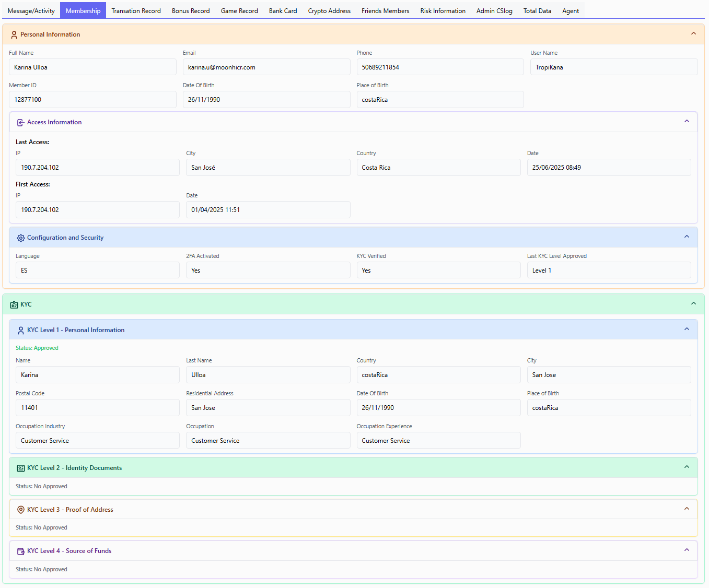Open the Transation Record tab
709x588 pixels.
pyautogui.click(x=136, y=11)
